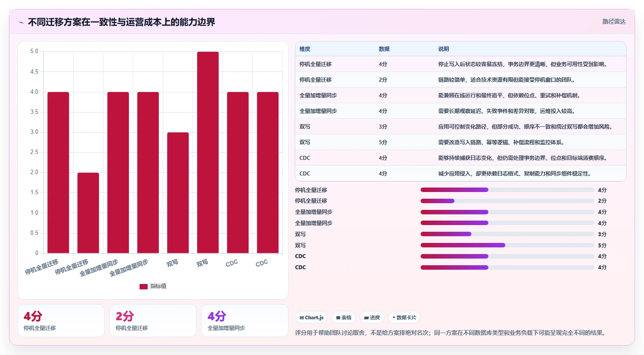Select the 表格 chip
Image resolution: width=644 pixels, height=355 pixels.
coord(343,317)
